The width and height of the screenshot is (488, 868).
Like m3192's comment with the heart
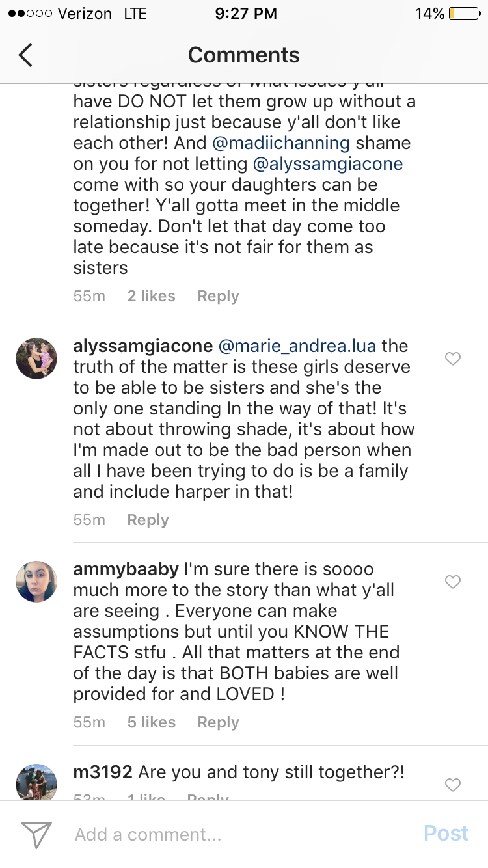pyautogui.click(x=453, y=785)
